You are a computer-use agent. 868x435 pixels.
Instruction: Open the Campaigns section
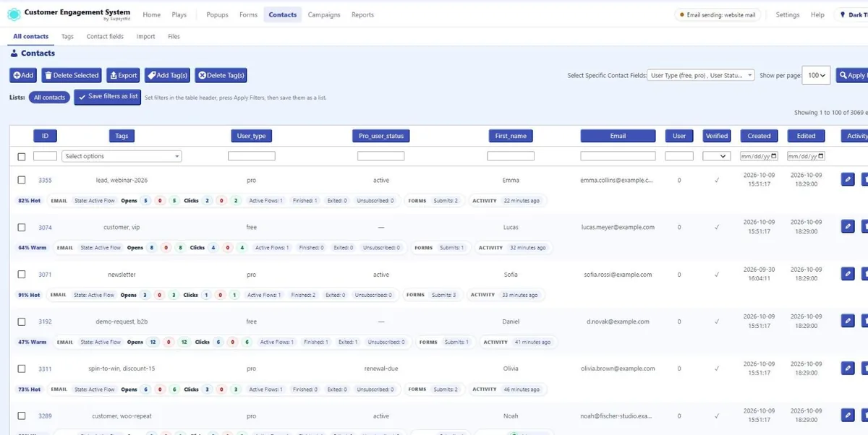324,14
